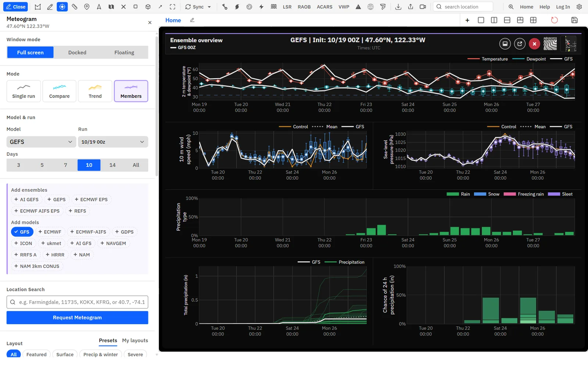This screenshot has width=588, height=368.
Task: Pick the location pin marker tool
Action: 87,7
